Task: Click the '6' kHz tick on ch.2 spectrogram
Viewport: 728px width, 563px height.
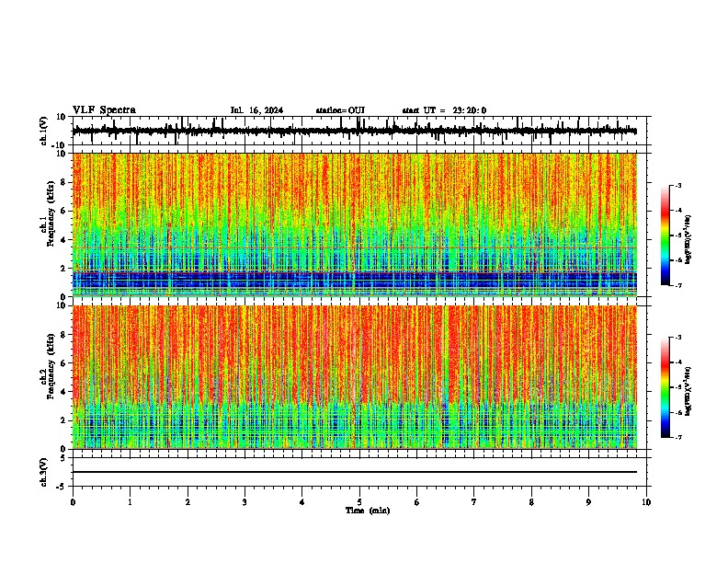Action: (x=63, y=363)
